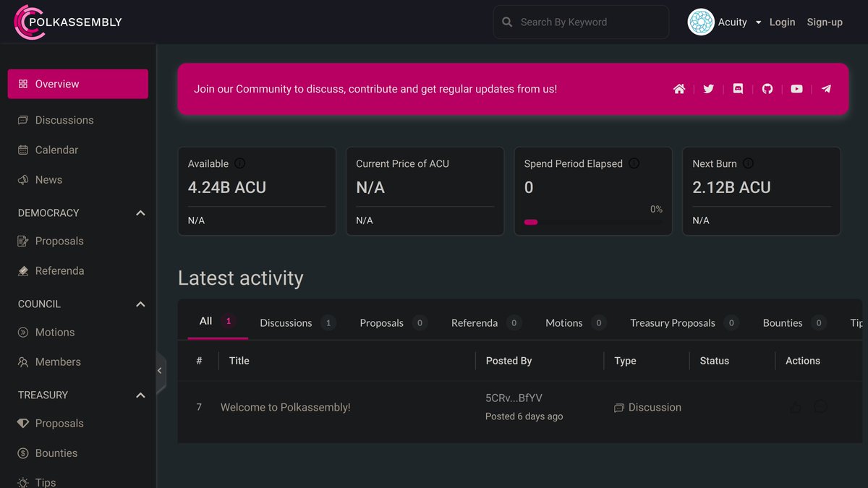Collapse the sidebar with arrow handle
This screenshot has height=488, width=868.
(x=161, y=371)
